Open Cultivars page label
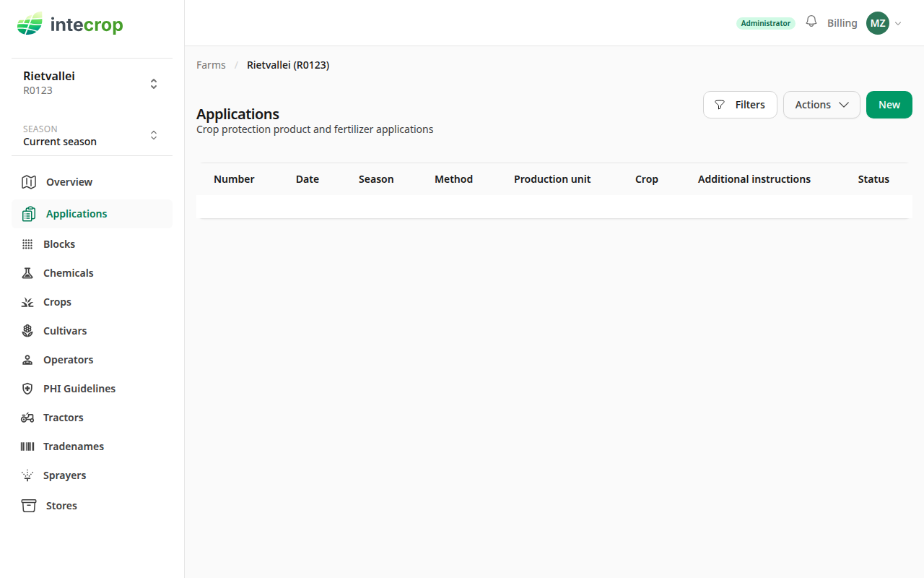Image resolution: width=924 pixels, height=578 pixels. pyautogui.click(x=65, y=331)
